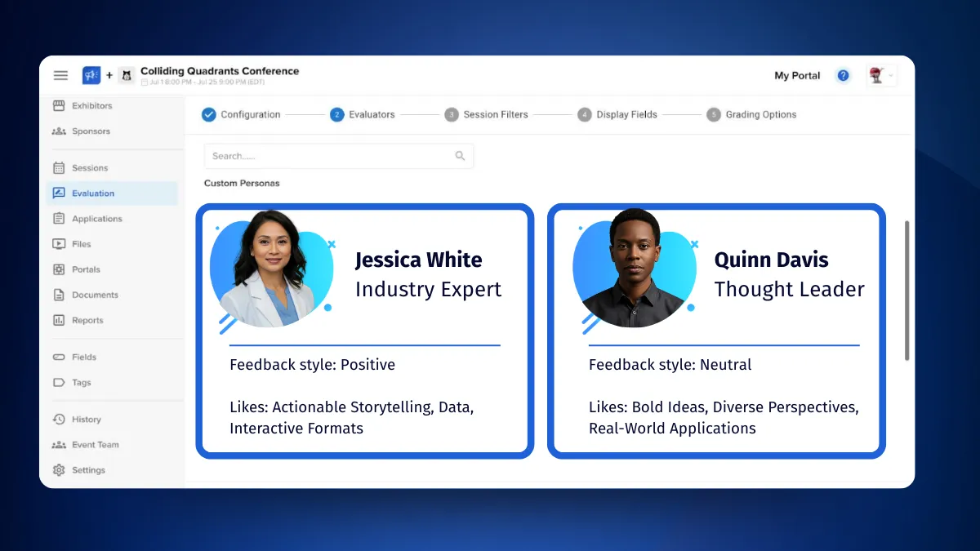This screenshot has width=980, height=551.
Task: Click the Industry Expert title text
Action: pos(428,289)
